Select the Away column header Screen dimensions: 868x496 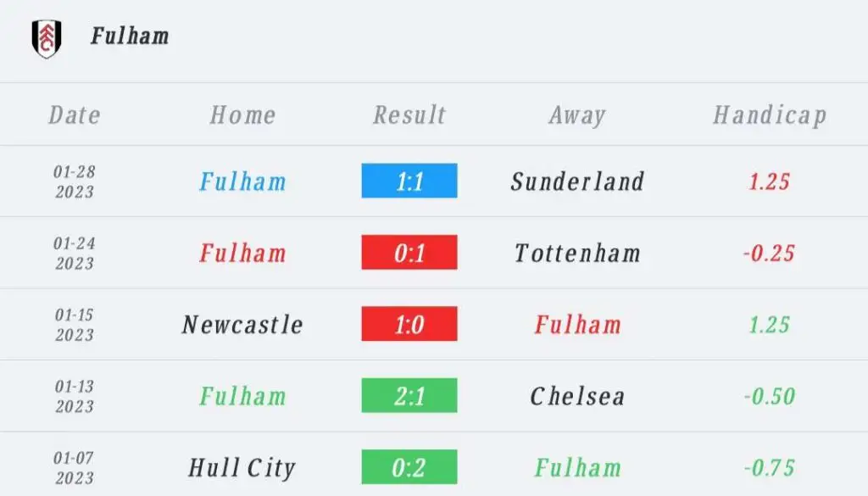coord(577,115)
